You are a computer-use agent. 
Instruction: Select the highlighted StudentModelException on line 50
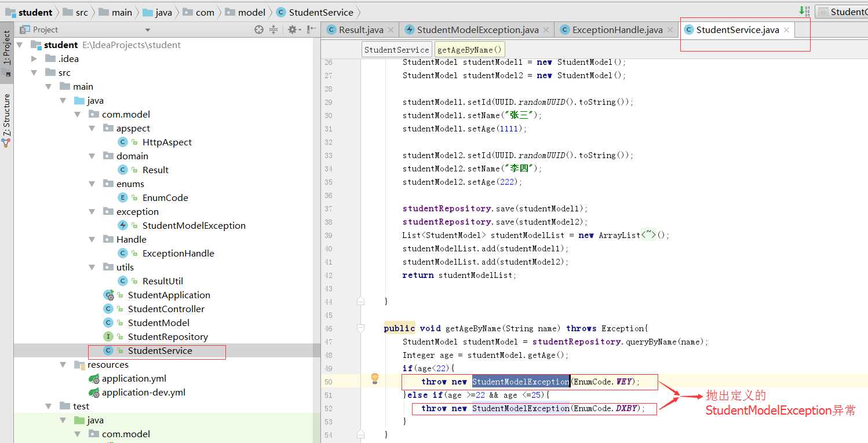(521, 382)
